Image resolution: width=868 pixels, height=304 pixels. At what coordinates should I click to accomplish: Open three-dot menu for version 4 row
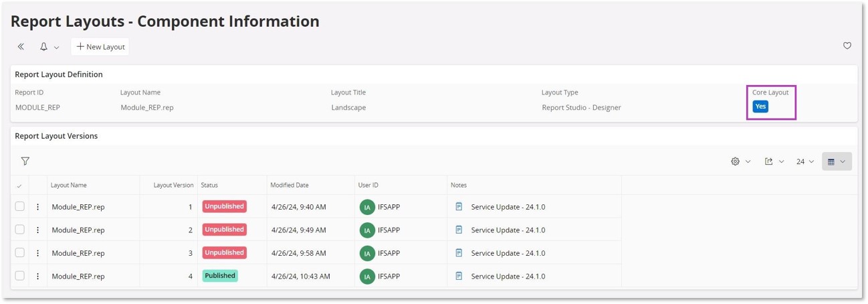pos(37,276)
